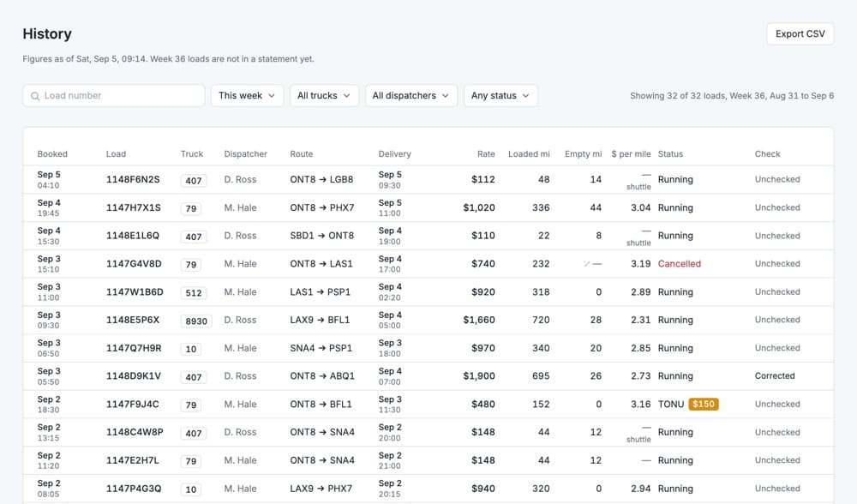This screenshot has height=504, width=857.
Task: Click the Showing 32 of 32 loads summary
Action: tap(732, 96)
